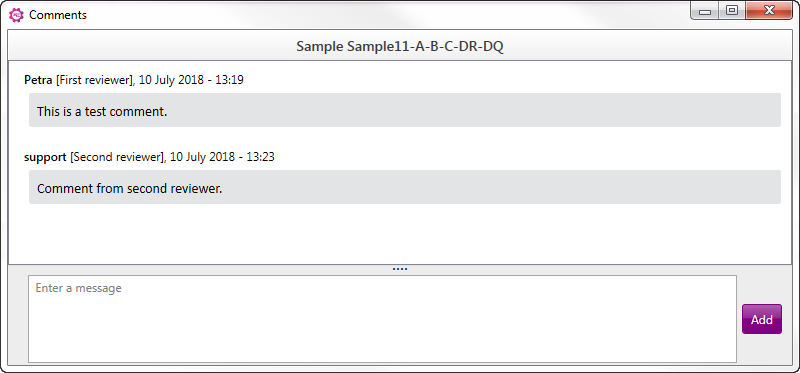This screenshot has width=800, height=373.
Task: Click the [Second reviewer] role label
Action: point(116,157)
